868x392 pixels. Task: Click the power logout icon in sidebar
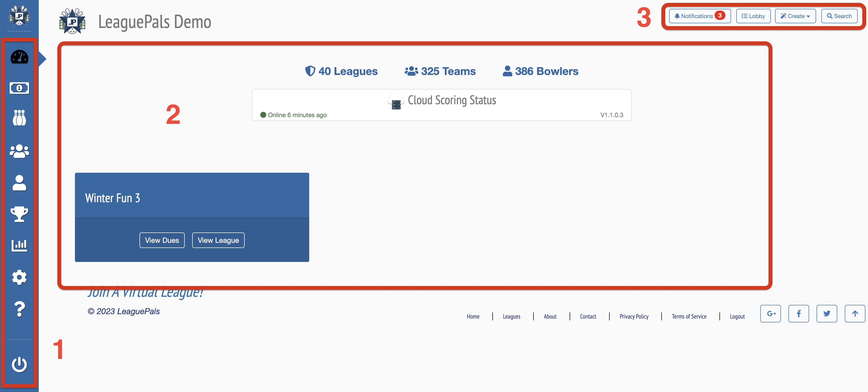(19, 364)
